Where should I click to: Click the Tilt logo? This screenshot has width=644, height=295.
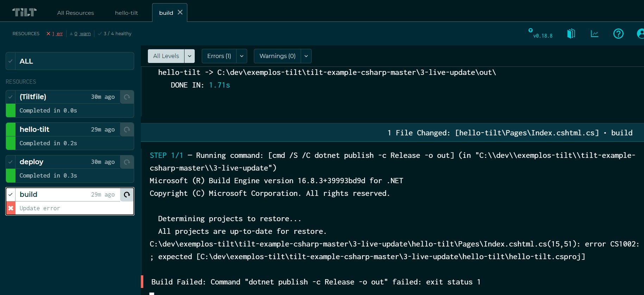[x=24, y=12]
